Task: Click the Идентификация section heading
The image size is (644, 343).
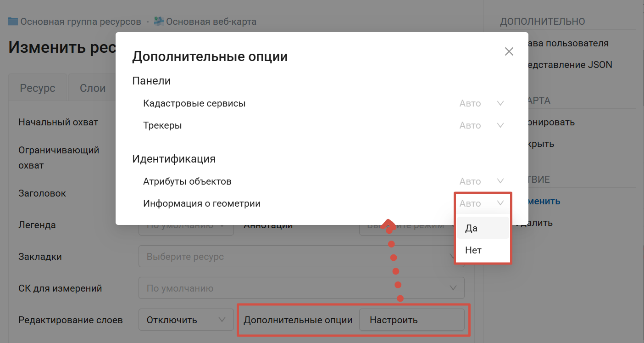Action: (174, 159)
